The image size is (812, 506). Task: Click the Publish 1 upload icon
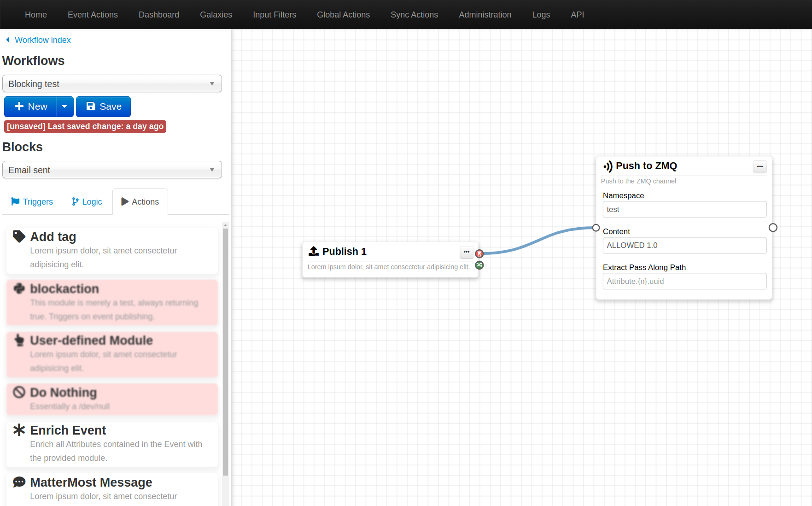(314, 251)
